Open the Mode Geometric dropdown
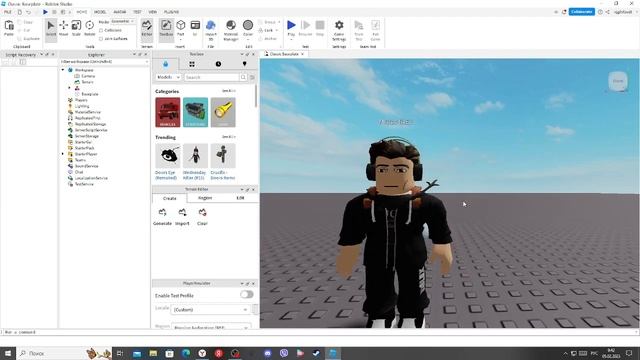This screenshot has width=640, height=360. (x=123, y=21)
